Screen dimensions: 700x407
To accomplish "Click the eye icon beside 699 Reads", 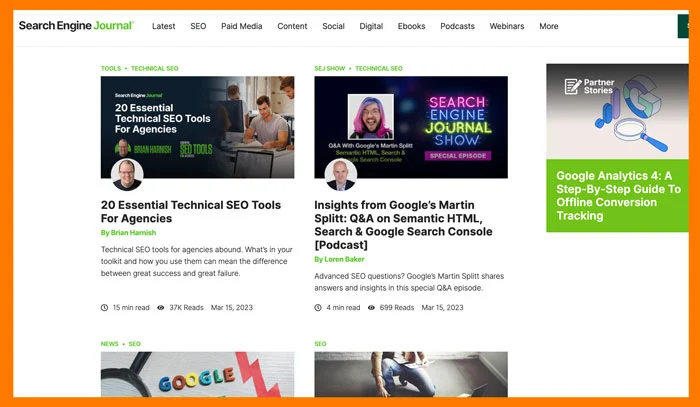I will (x=371, y=307).
